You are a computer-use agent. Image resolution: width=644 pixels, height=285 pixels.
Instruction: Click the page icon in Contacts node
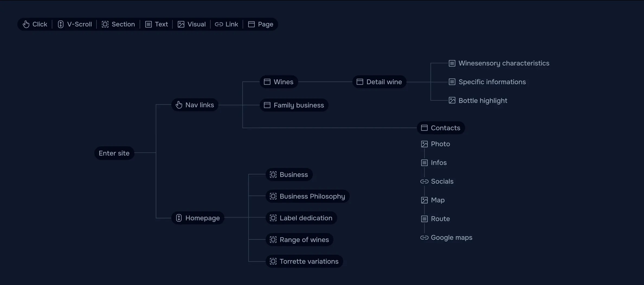(x=424, y=128)
